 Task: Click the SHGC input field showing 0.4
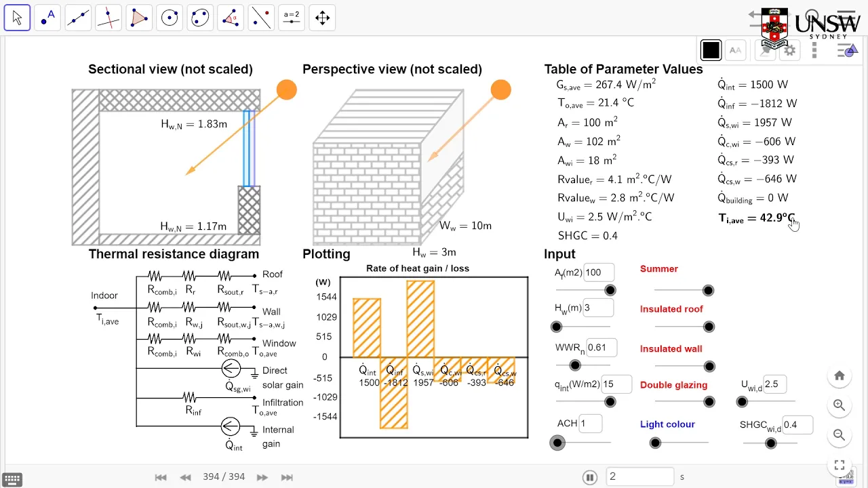click(797, 426)
